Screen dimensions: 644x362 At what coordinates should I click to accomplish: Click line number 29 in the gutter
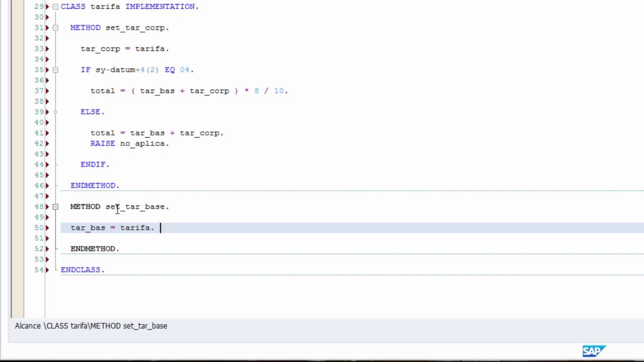click(x=39, y=7)
